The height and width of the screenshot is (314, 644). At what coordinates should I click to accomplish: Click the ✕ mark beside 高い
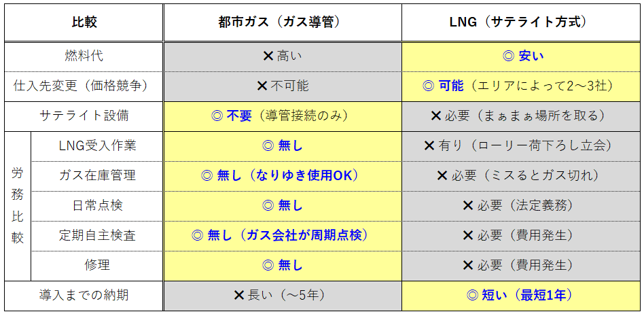pos(268,56)
